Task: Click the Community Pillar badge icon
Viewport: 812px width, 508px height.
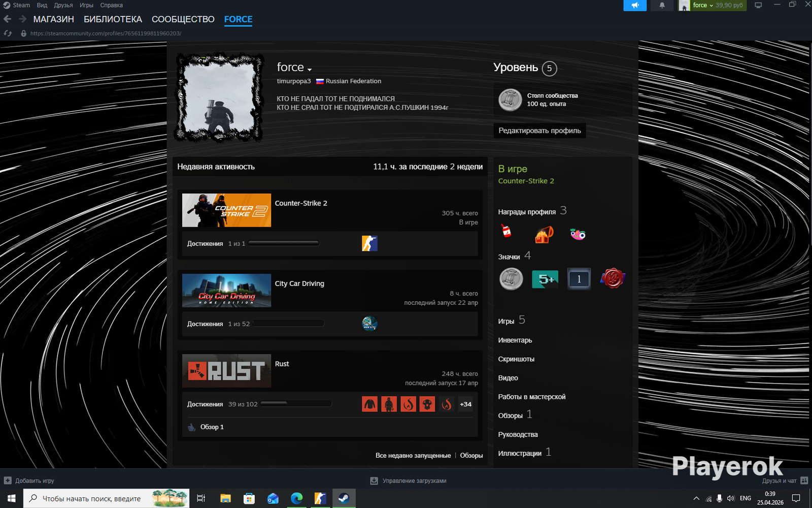Action: (510, 100)
